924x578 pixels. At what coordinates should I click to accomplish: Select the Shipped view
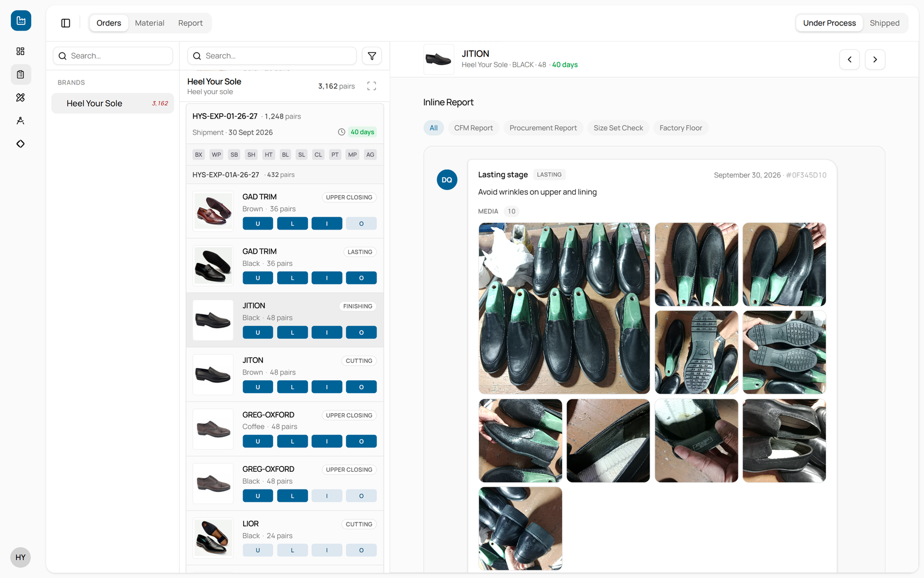[885, 23]
